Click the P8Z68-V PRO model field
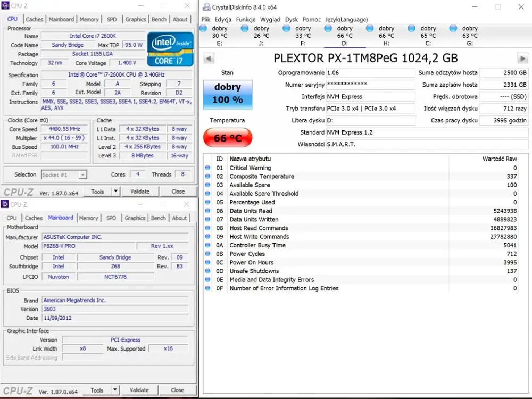Screen dimensions: 532x399 tap(88, 246)
